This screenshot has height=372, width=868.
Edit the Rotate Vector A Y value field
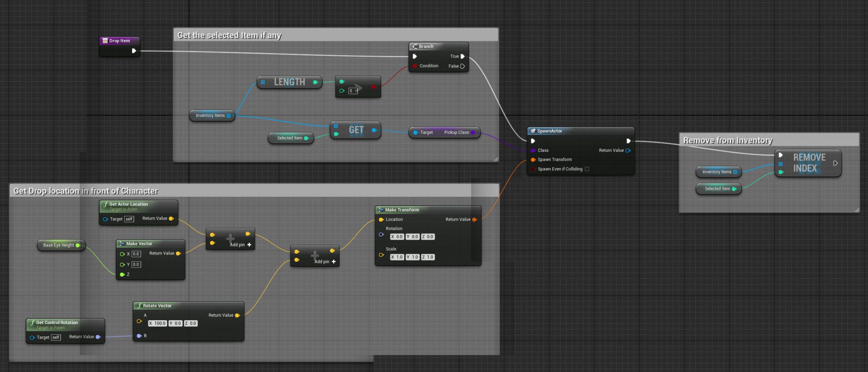[x=175, y=323]
